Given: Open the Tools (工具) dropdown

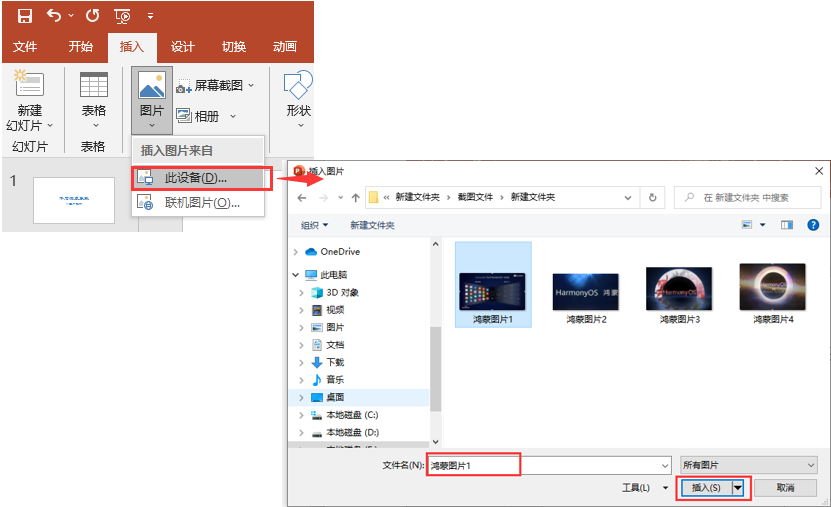Looking at the screenshot, I should coord(636,488).
